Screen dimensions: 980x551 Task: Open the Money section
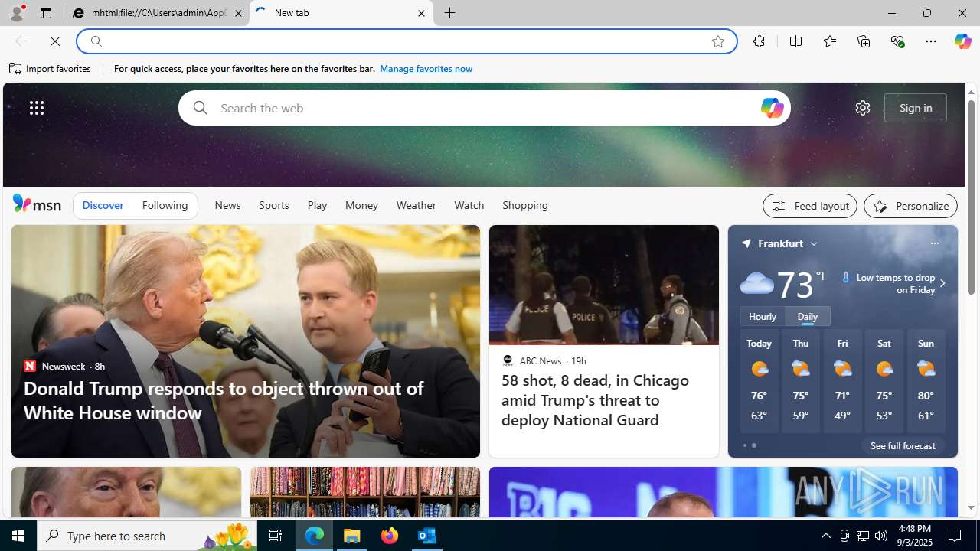click(x=361, y=205)
